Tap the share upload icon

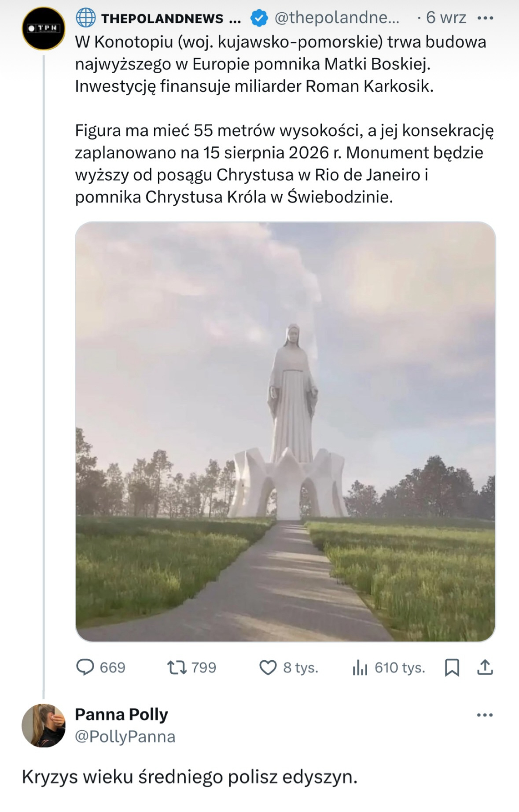coord(485,667)
